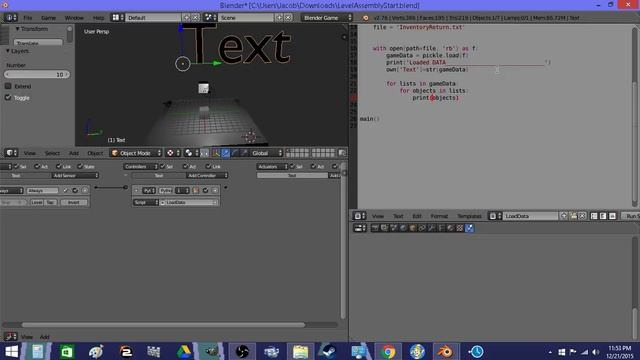Open Google Chrome from the taskbar

[x=388, y=351]
